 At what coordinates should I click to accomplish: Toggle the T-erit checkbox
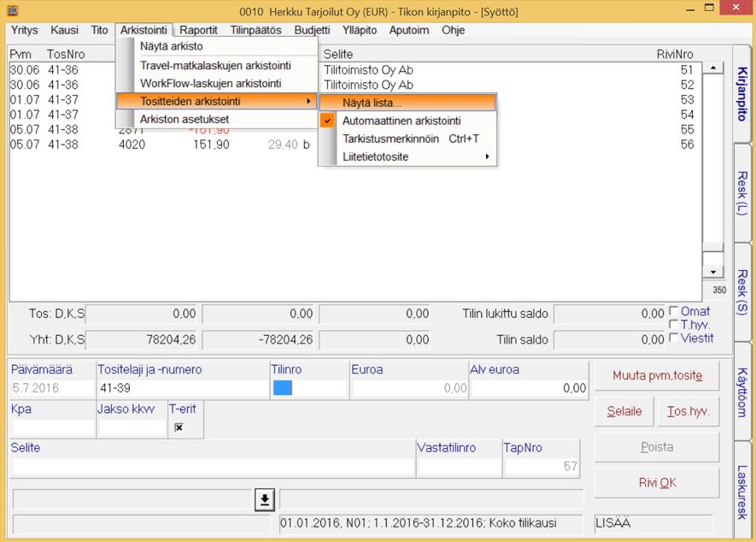point(179,427)
